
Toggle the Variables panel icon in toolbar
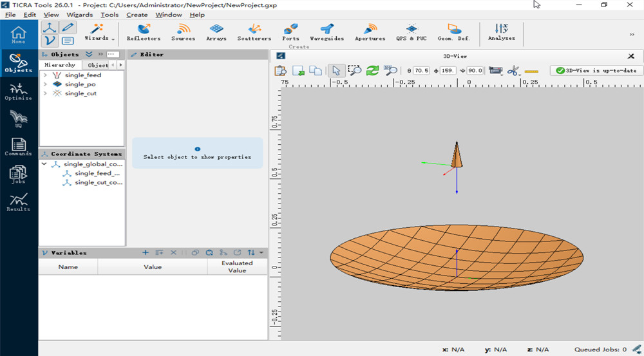pos(50,41)
